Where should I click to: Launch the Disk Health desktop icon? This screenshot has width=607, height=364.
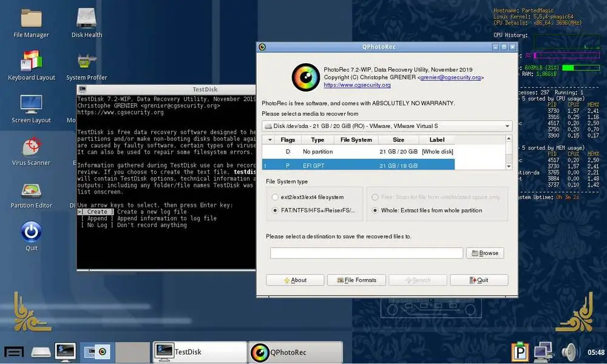click(x=86, y=23)
